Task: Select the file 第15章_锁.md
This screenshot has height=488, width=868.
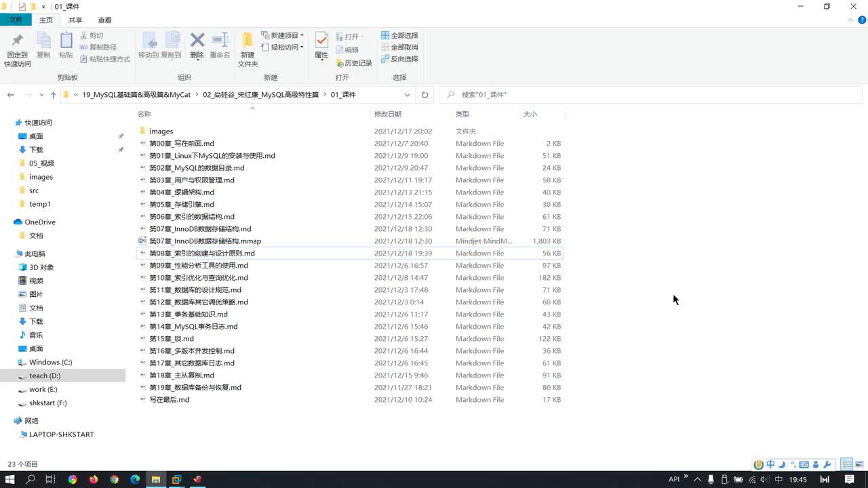Action: tap(171, 339)
